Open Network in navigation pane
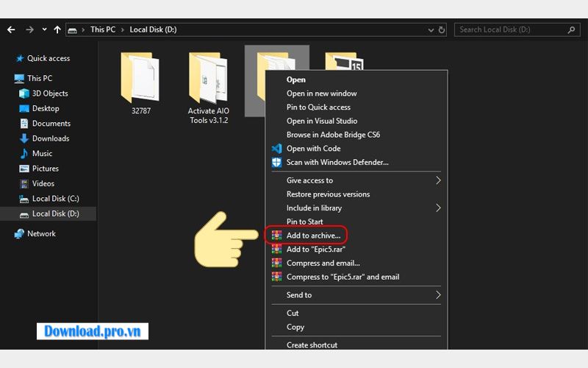 click(x=41, y=233)
